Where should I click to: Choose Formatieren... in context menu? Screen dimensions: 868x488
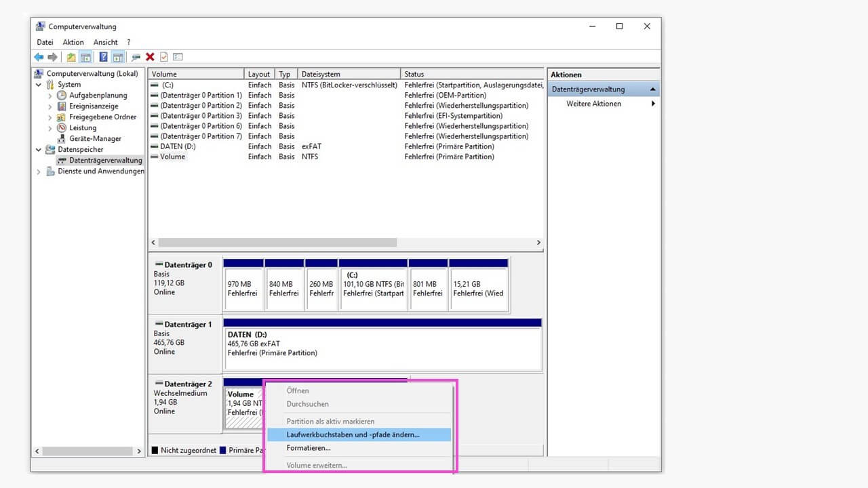point(359,448)
